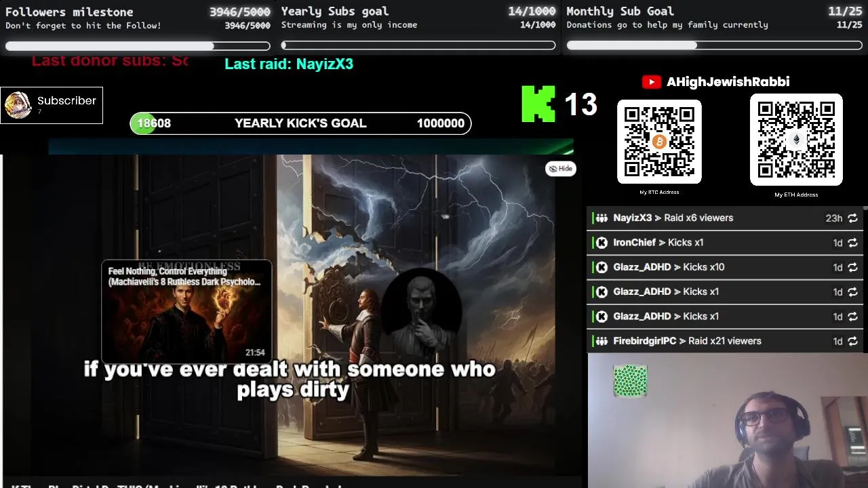Select the NayizX3 Raid x6 viewers row
868x488 pixels.
pyautogui.click(x=725, y=218)
